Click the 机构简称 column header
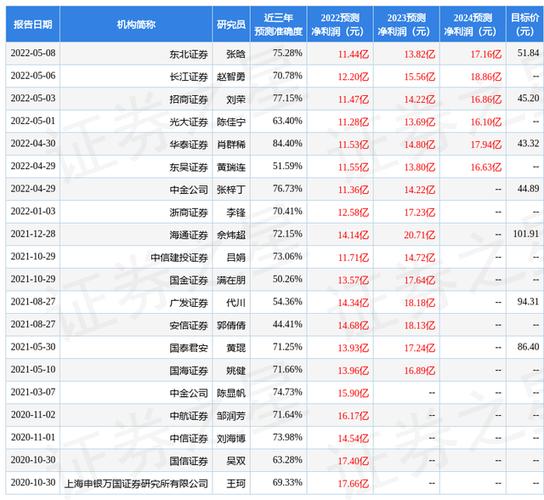Screen dimensions: 544x500 click(136, 24)
